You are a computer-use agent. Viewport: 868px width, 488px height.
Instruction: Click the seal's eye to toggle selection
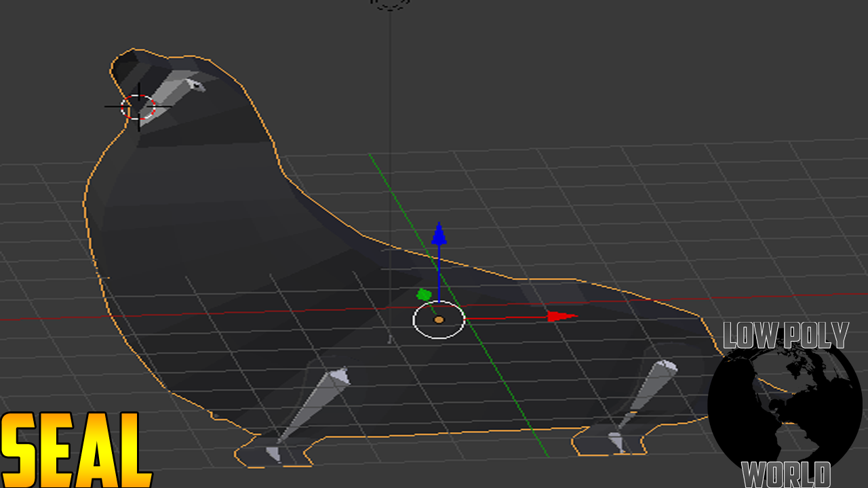tap(195, 85)
